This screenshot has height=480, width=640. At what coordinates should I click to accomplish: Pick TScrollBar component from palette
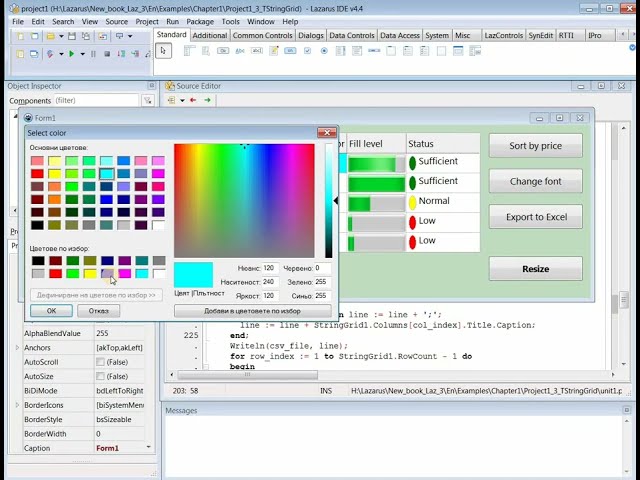[374, 51]
